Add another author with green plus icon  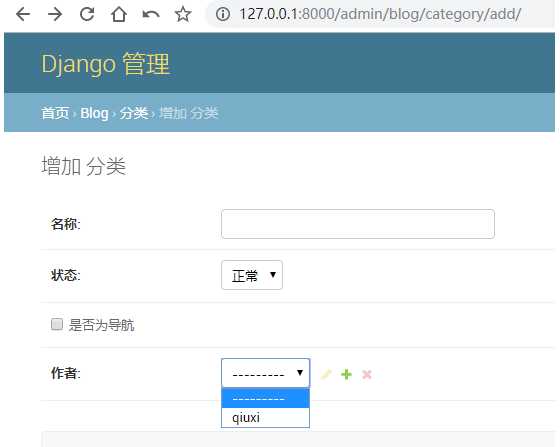tap(346, 374)
